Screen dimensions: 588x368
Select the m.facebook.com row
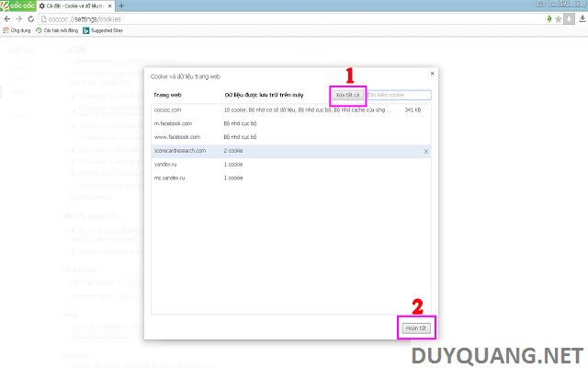pyautogui.click(x=291, y=123)
